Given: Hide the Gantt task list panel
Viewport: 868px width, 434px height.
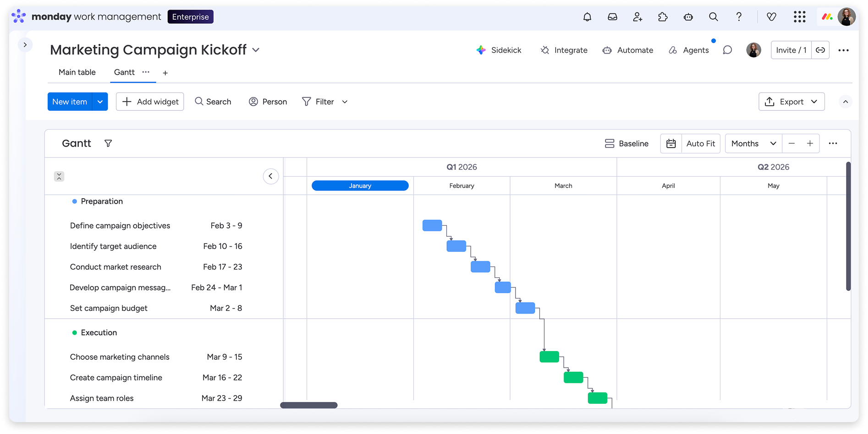Looking at the screenshot, I should point(271,176).
